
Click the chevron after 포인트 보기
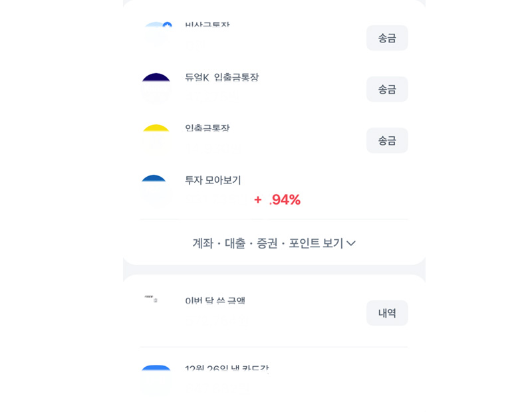(351, 244)
